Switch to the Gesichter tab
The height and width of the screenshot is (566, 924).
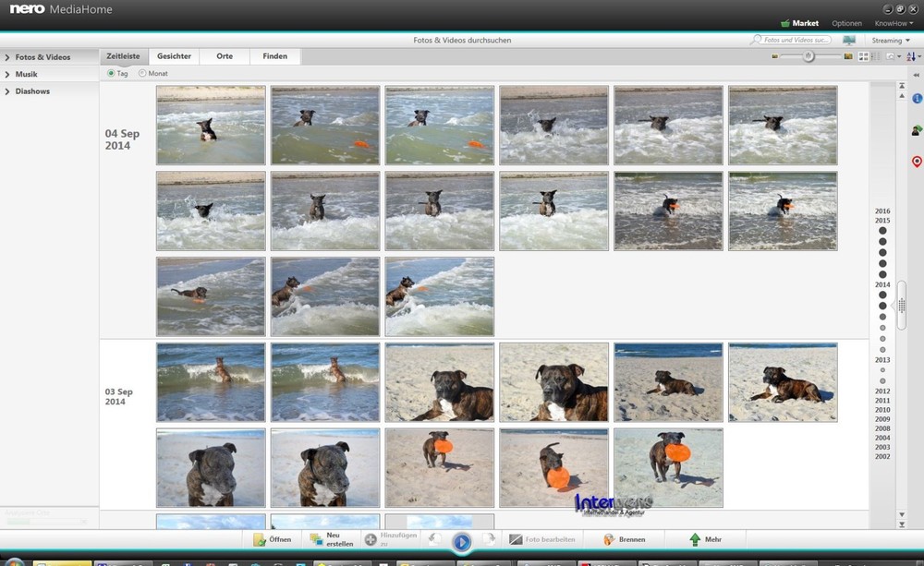coord(174,56)
